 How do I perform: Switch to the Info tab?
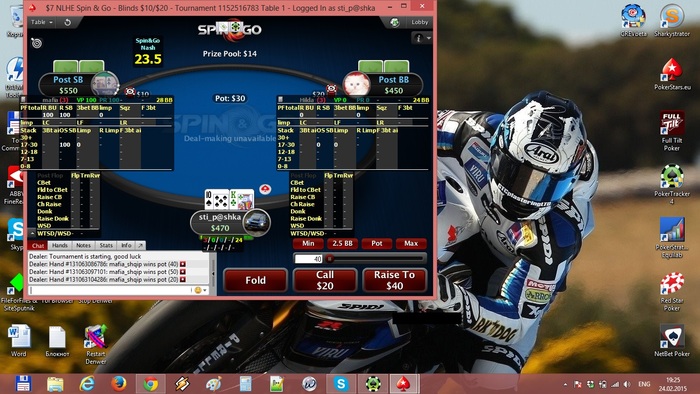[x=126, y=245]
